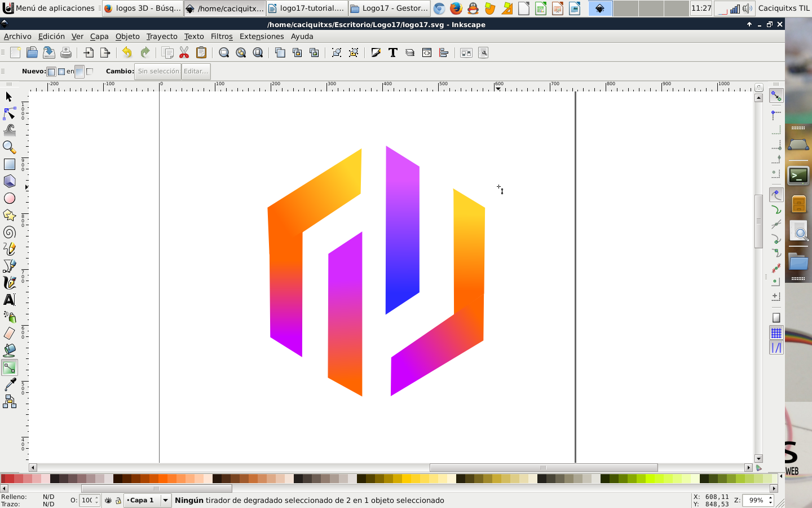Screen dimensions: 812x508
Task: Select the Text tool in toolbox
Action: (x=9, y=300)
